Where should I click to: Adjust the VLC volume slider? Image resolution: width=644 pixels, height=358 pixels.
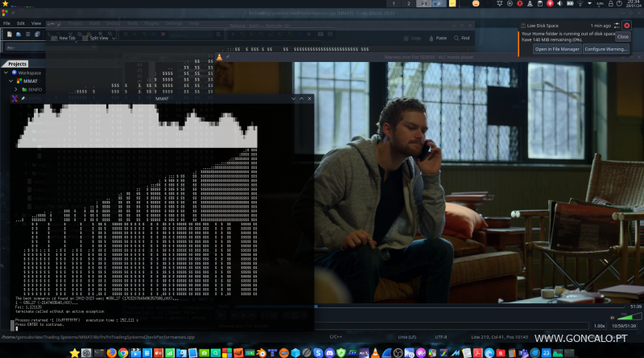[629, 316]
